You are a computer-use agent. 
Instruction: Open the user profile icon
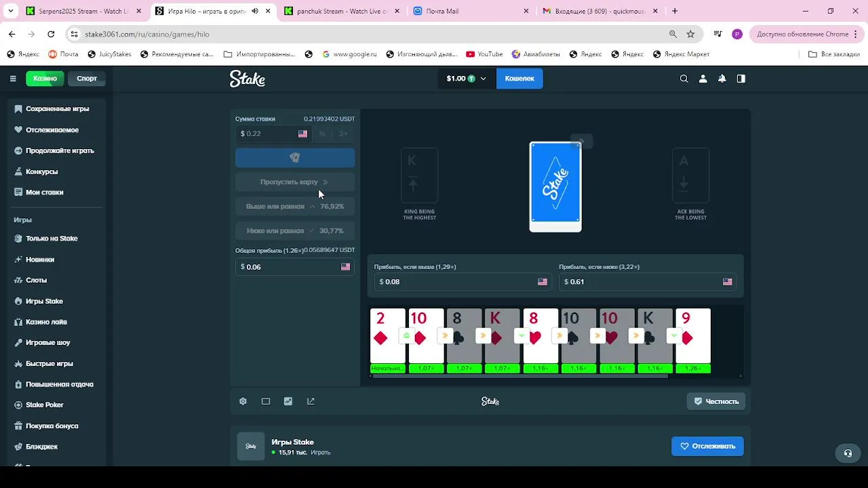703,79
